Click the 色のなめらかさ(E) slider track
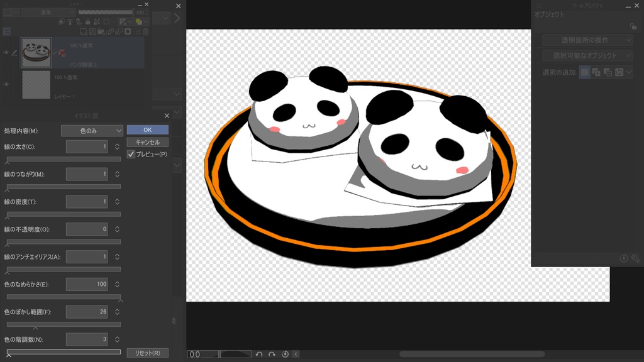Image resolution: width=644 pixels, height=362 pixels. click(x=64, y=297)
